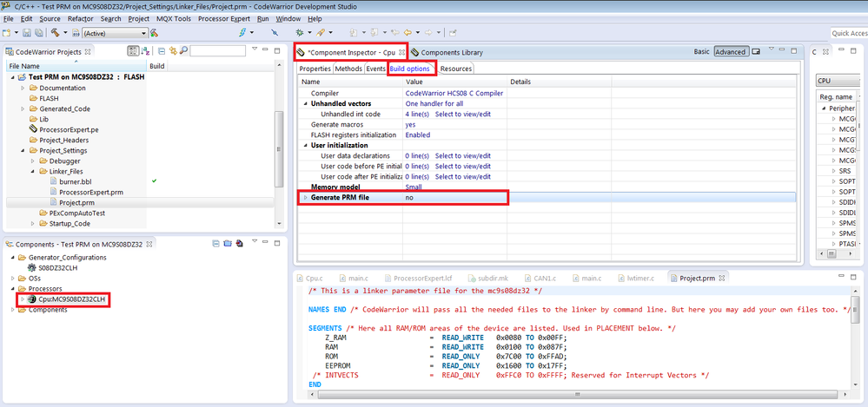Click Link with Editor in the Projects panel
The height and width of the screenshot is (407, 868).
click(x=173, y=51)
